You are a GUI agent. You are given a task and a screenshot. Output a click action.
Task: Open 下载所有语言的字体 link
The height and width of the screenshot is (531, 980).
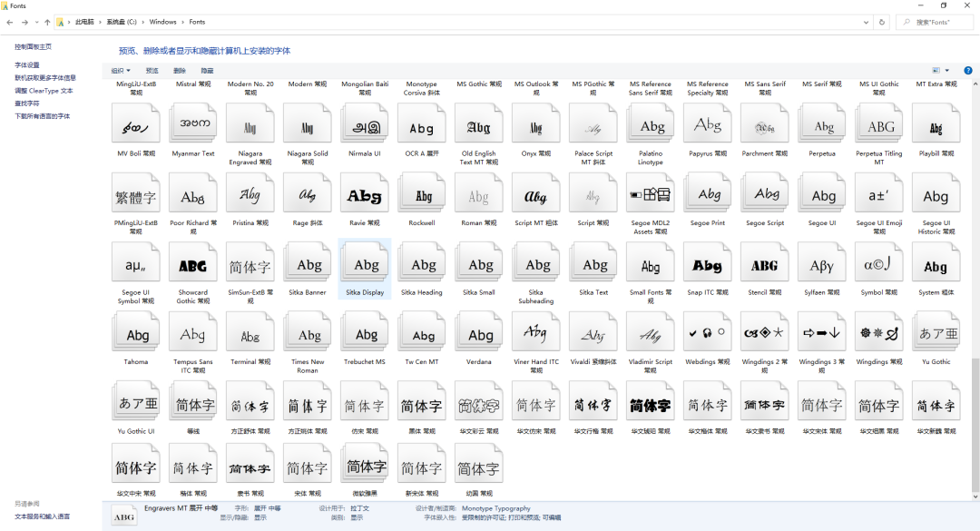point(43,116)
